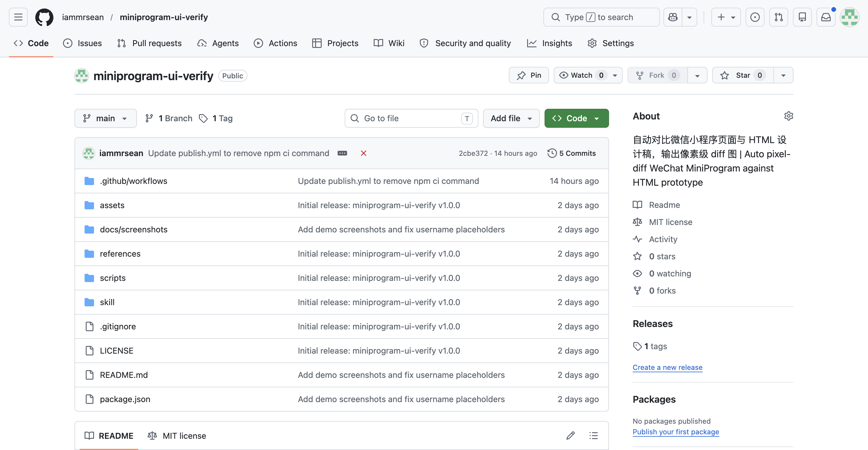Expand the Star lists dropdown arrow
868x450 pixels.
click(783, 75)
